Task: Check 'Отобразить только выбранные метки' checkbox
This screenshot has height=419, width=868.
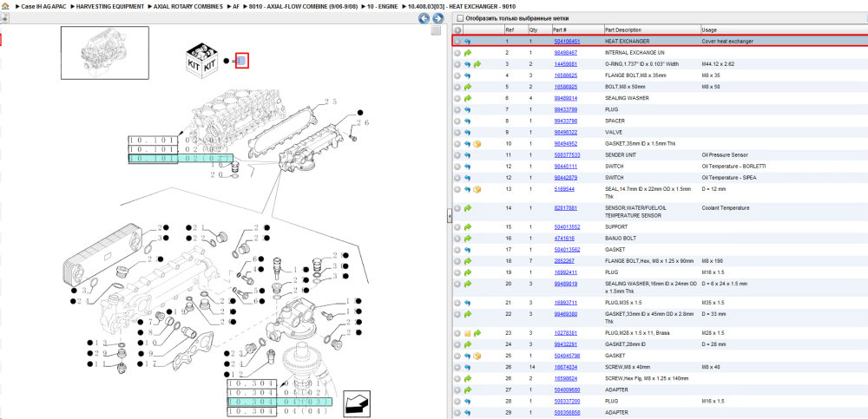Action: coord(459,18)
